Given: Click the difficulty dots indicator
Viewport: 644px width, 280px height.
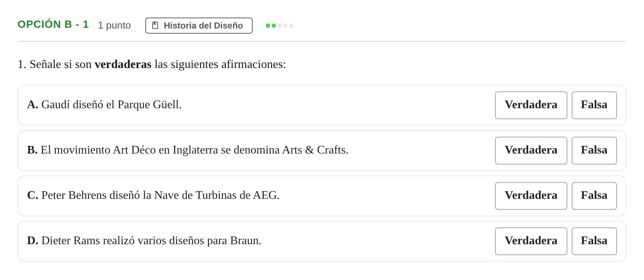Looking at the screenshot, I should pyautogui.click(x=280, y=26).
